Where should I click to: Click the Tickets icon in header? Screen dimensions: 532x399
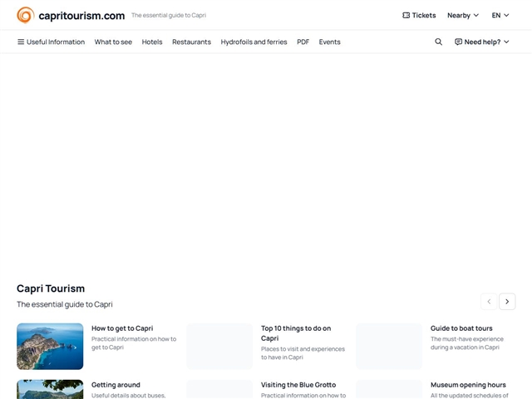pos(406,15)
